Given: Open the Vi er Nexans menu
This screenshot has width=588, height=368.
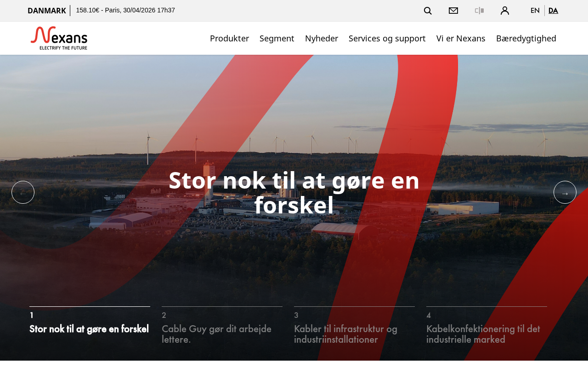Looking at the screenshot, I should point(461,38).
